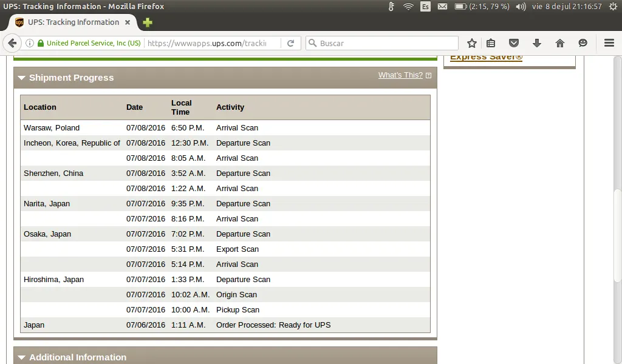622x364 pixels.
Task: Select the Narita, Japan location cell
Action: 47,204
